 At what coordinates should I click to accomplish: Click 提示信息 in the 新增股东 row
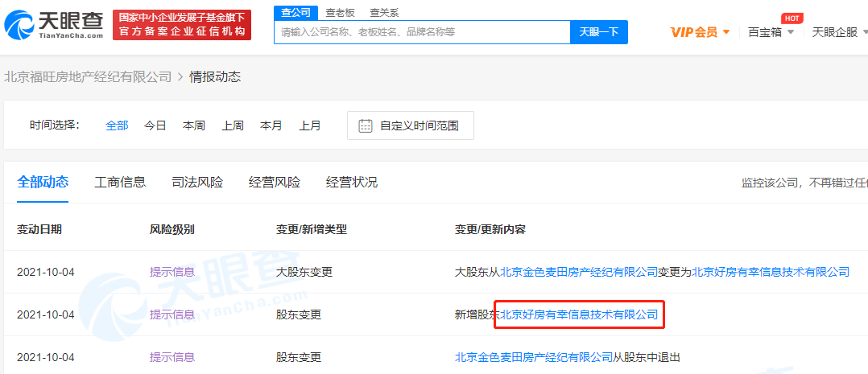[x=172, y=314]
